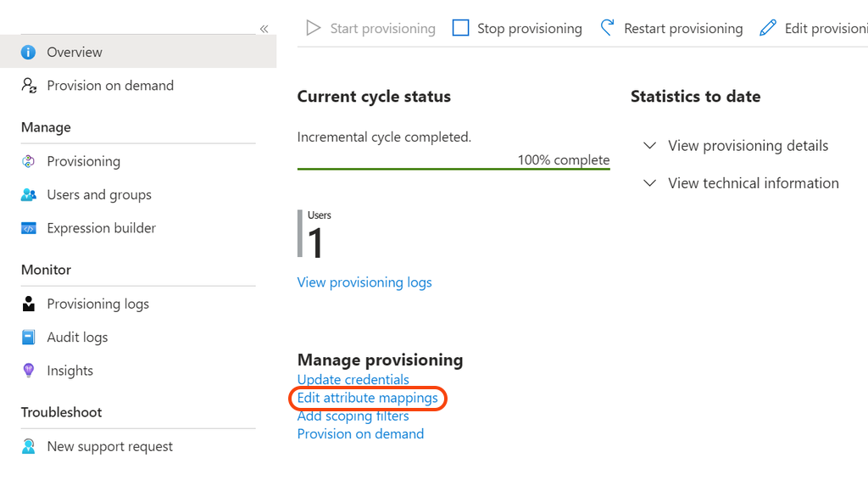
Task: Click the Restart provisioning arrow icon
Action: click(x=607, y=28)
